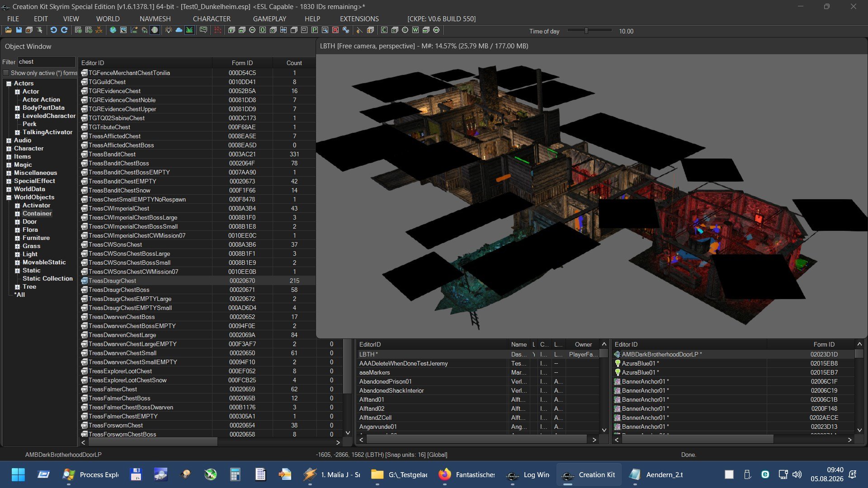Save the plugin with the floppy disk icon
The height and width of the screenshot is (488, 868).
point(19,30)
